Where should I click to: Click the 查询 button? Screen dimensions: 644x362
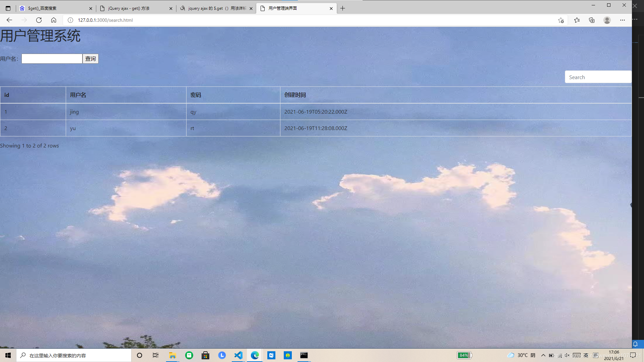tap(90, 58)
